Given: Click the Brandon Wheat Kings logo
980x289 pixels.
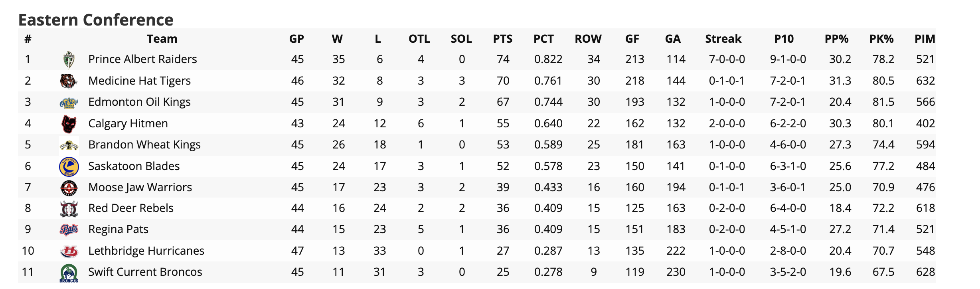Looking at the screenshot, I should click(69, 145).
